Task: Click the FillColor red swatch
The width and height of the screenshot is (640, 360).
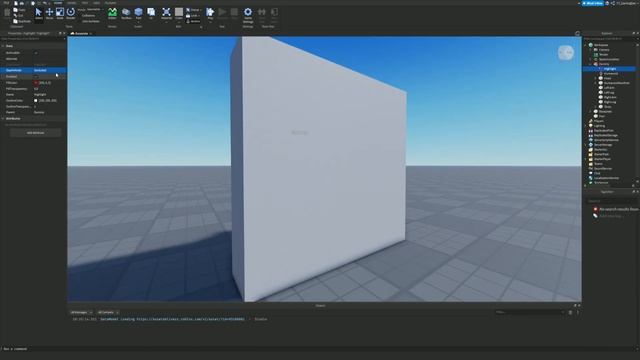Action: (x=36, y=83)
